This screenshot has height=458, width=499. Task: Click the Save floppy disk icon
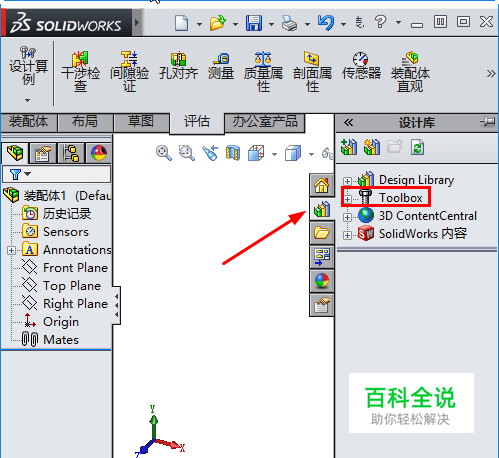(x=254, y=23)
